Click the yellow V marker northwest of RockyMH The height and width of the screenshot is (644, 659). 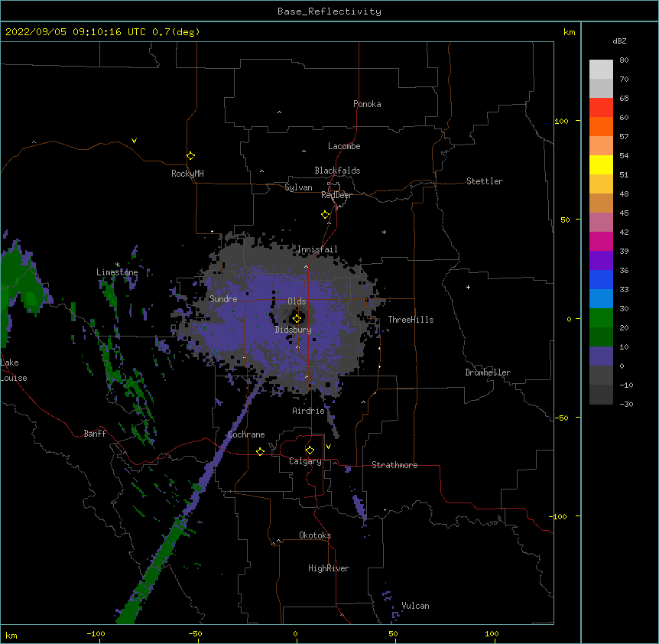pos(134,141)
